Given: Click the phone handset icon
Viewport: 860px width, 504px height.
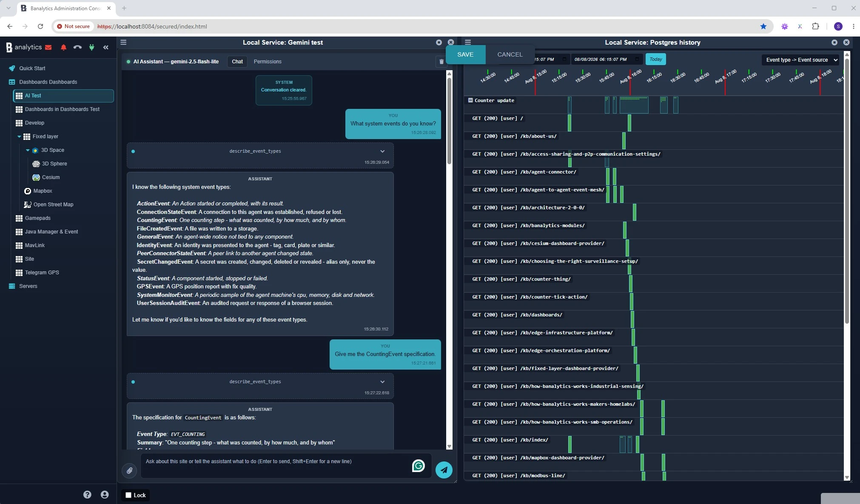Looking at the screenshot, I should click(x=77, y=47).
